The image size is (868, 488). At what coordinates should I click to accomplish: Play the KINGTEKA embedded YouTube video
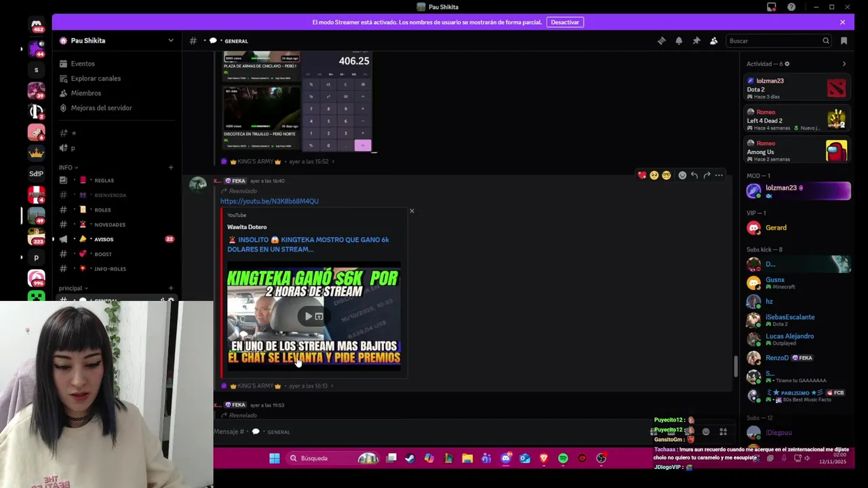click(309, 317)
